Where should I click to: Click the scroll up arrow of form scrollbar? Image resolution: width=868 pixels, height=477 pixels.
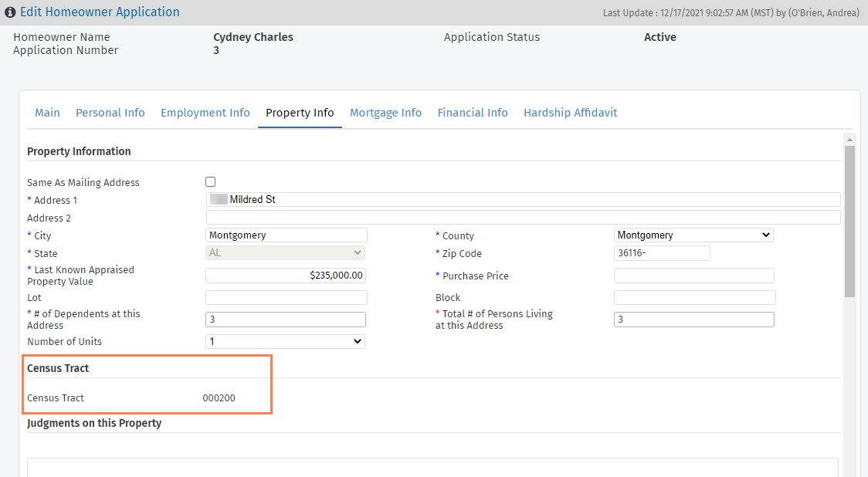(x=849, y=140)
